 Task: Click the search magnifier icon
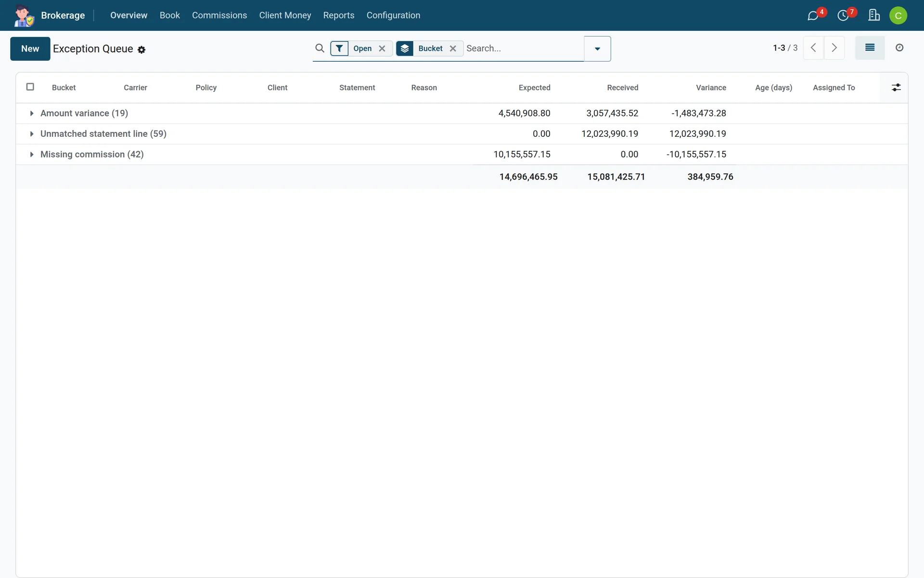click(x=320, y=48)
